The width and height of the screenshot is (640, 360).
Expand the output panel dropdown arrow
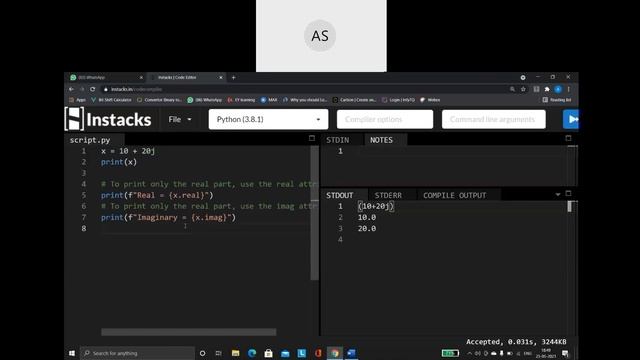tap(558, 195)
